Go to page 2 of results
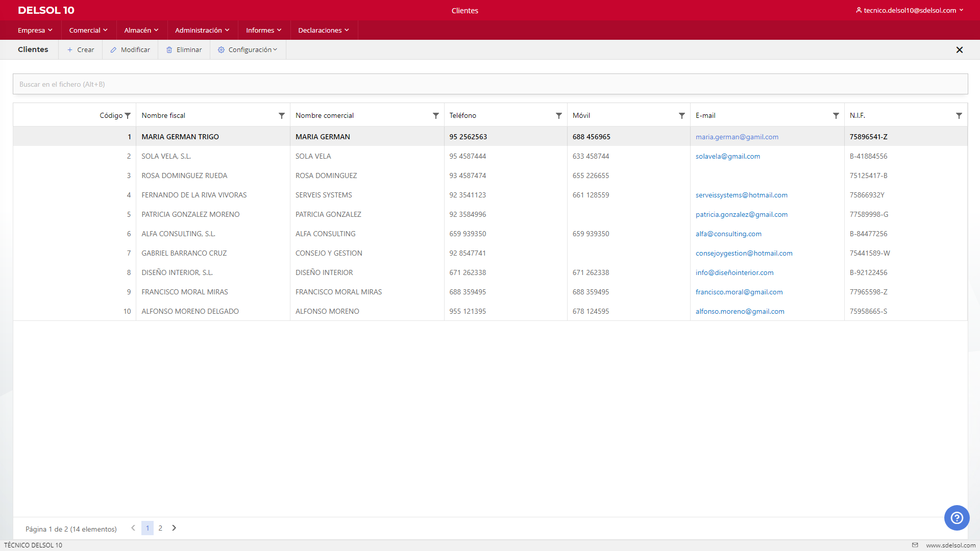This screenshot has width=980, height=551. (x=160, y=528)
